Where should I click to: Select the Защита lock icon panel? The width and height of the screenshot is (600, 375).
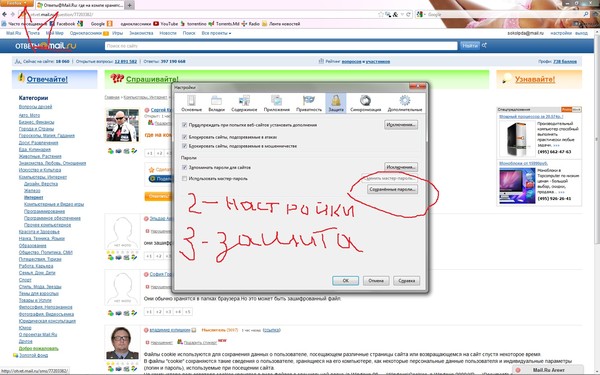click(x=336, y=103)
